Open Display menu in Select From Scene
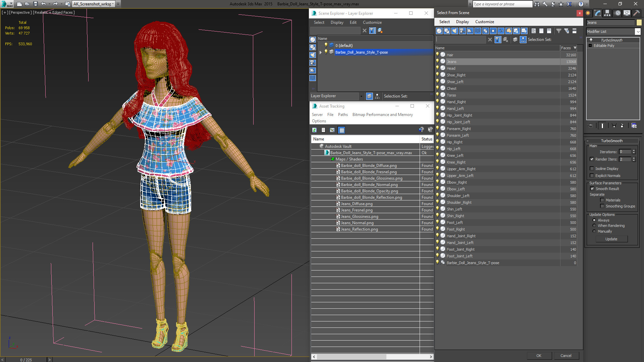 point(462,22)
